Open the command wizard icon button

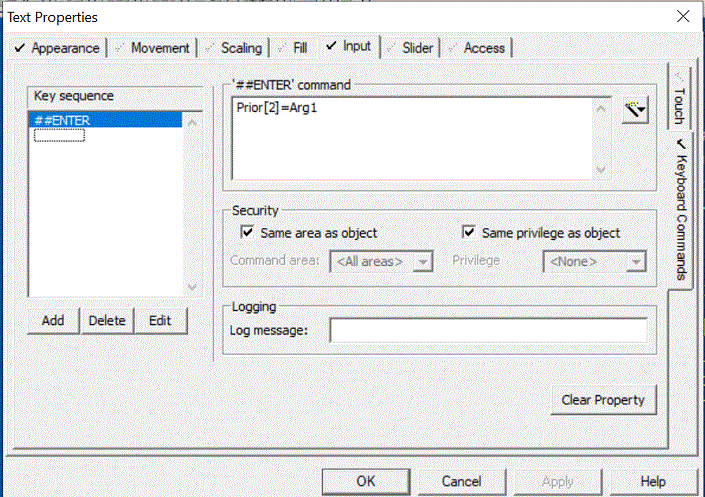click(x=634, y=110)
